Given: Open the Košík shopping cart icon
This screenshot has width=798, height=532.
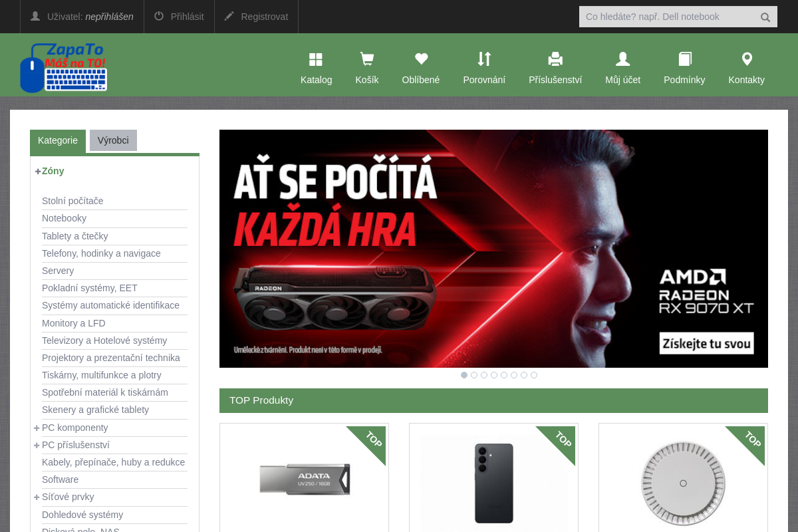Looking at the screenshot, I should tap(366, 60).
